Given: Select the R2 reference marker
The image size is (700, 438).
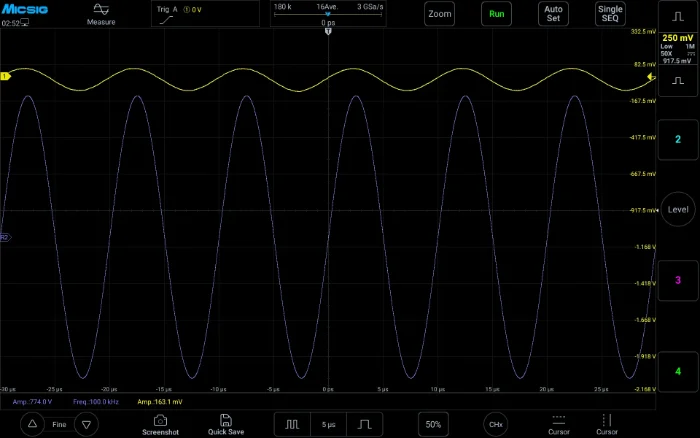Looking at the screenshot, I should coord(5,238).
